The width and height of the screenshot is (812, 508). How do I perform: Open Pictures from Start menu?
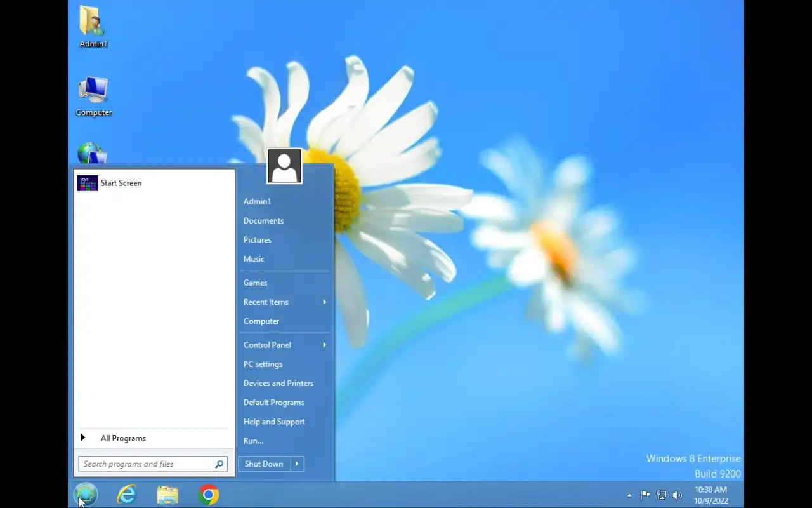(258, 240)
